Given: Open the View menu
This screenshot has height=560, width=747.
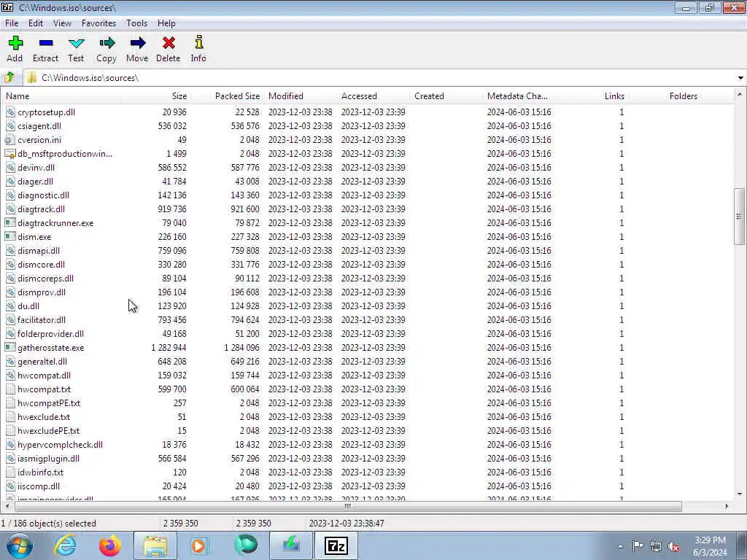Looking at the screenshot, I should click(x=62, y=23).
